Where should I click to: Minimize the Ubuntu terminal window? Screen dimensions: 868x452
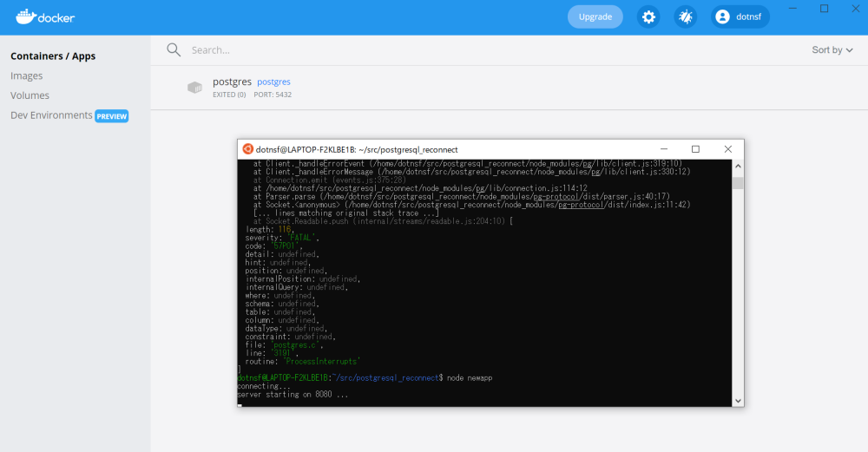tap(664, 149)
